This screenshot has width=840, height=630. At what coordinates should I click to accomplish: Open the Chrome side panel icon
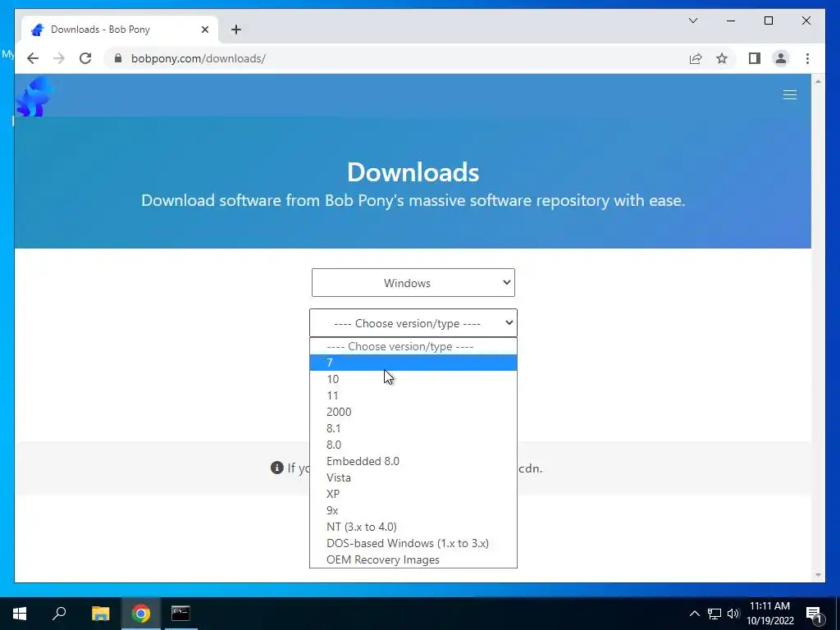755,58
